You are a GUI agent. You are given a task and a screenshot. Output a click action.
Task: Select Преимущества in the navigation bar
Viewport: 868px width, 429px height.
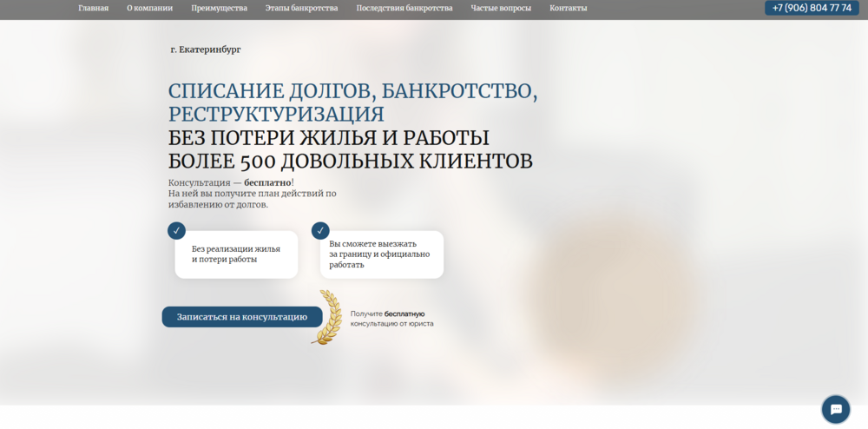point(219,8)
